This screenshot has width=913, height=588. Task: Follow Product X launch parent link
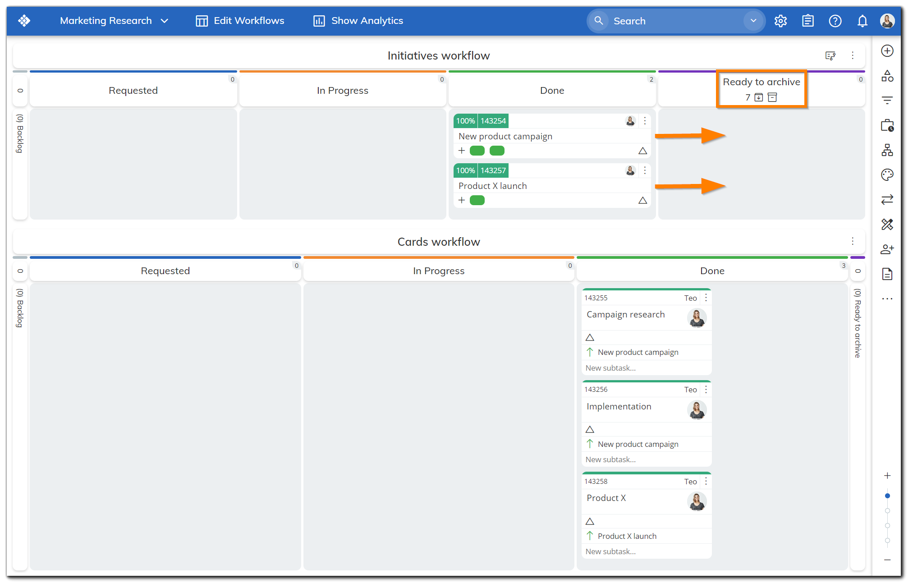(627, 536)
